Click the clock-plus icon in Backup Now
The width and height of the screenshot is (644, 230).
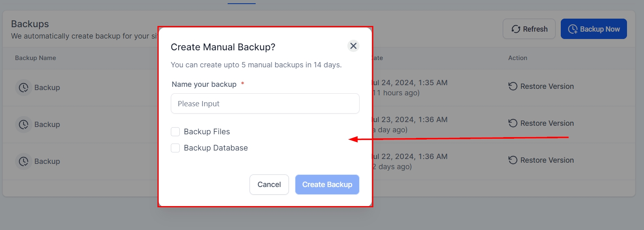pos(573,29)
